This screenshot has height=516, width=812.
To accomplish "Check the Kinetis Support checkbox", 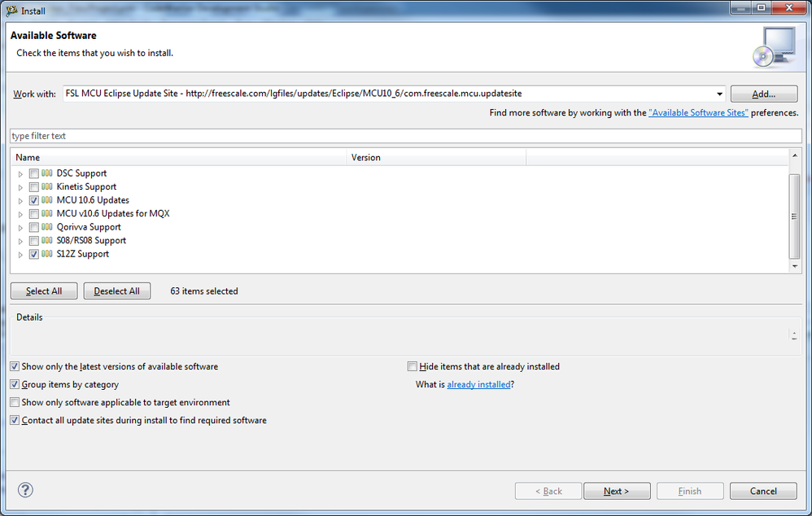I will click(33, 187).
